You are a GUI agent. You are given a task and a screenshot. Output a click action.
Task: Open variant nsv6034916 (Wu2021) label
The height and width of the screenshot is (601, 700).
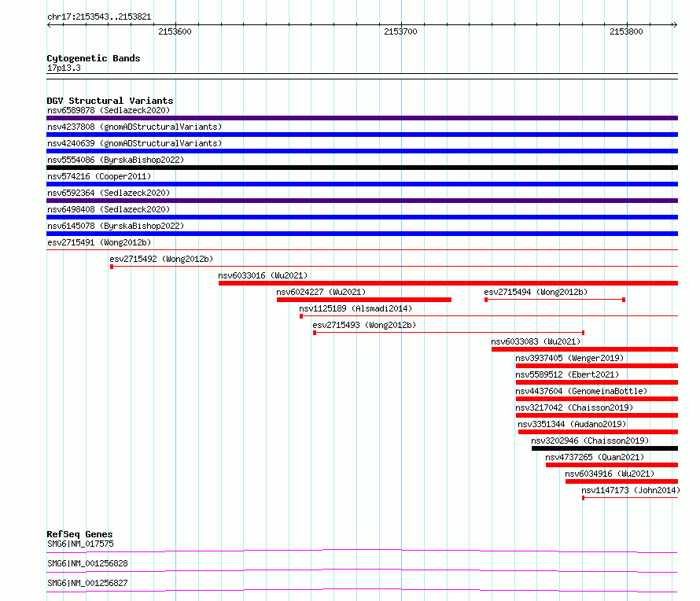coord(610,474)
